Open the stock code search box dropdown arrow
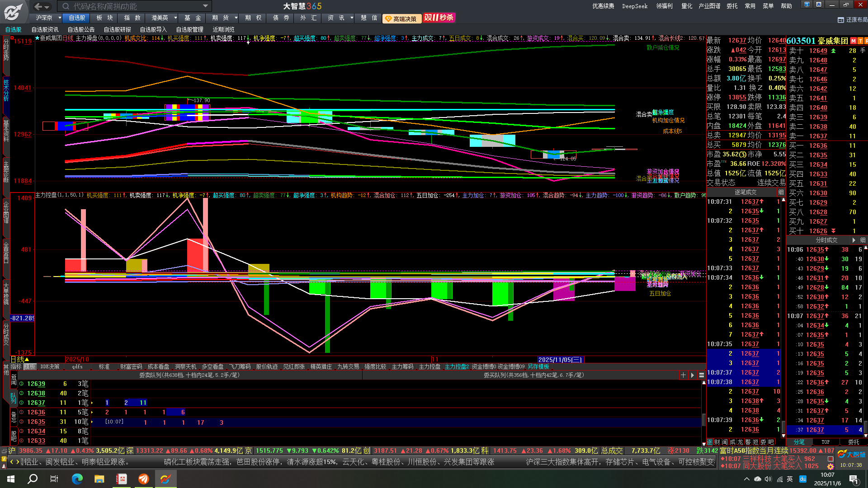868x488 pixels. [205, 6]
